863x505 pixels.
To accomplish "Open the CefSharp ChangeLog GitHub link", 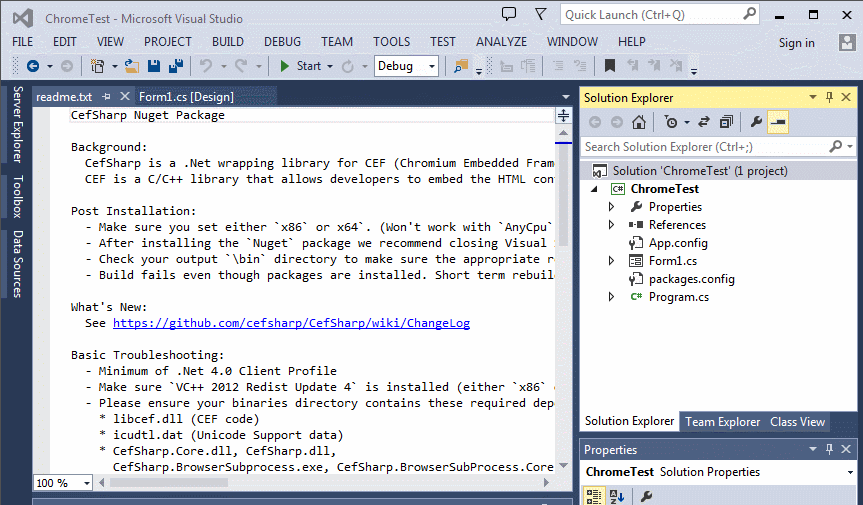I will click(x=291, y=323).
